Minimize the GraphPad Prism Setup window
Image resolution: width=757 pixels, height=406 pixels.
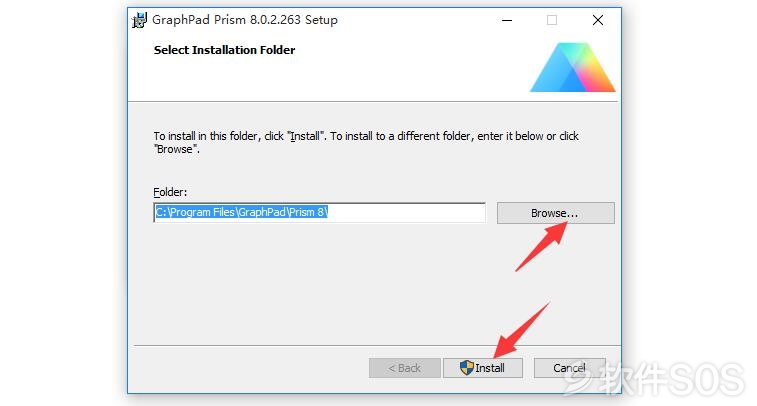tap(507, 20)
